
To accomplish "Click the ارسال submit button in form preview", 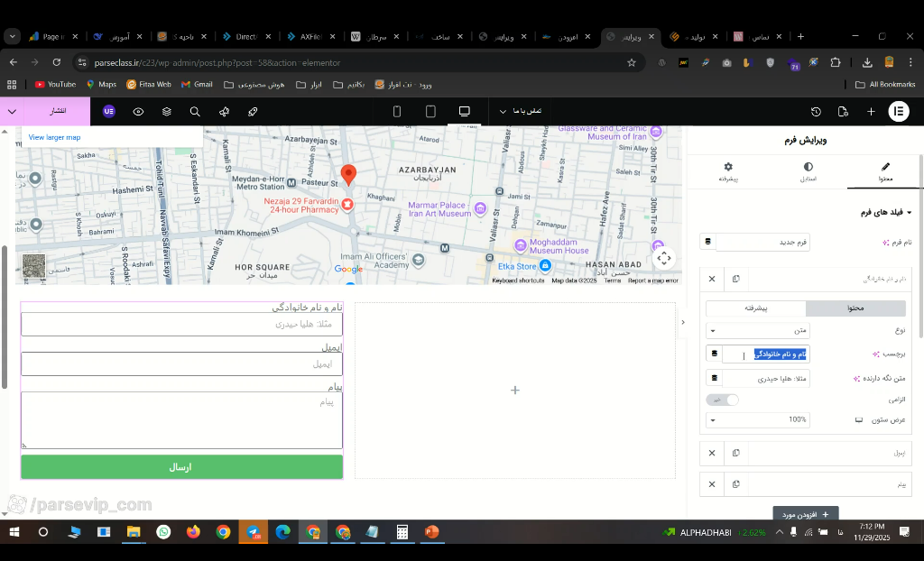I will point(181,466).
